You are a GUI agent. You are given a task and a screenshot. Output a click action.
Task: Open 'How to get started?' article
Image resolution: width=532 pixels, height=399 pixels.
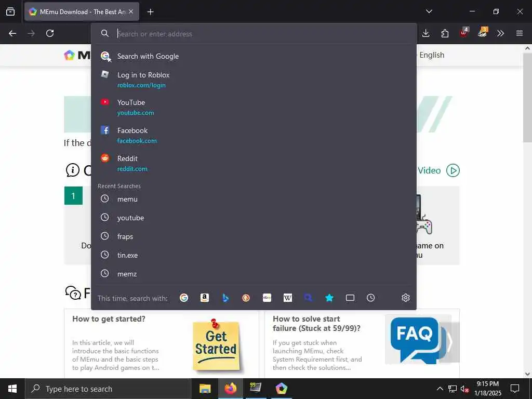109,319
